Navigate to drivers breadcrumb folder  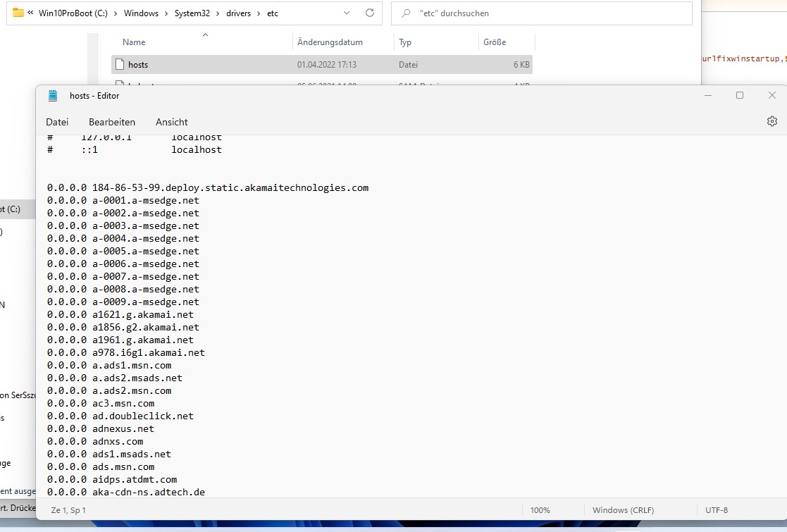click(x=238, y=13)
